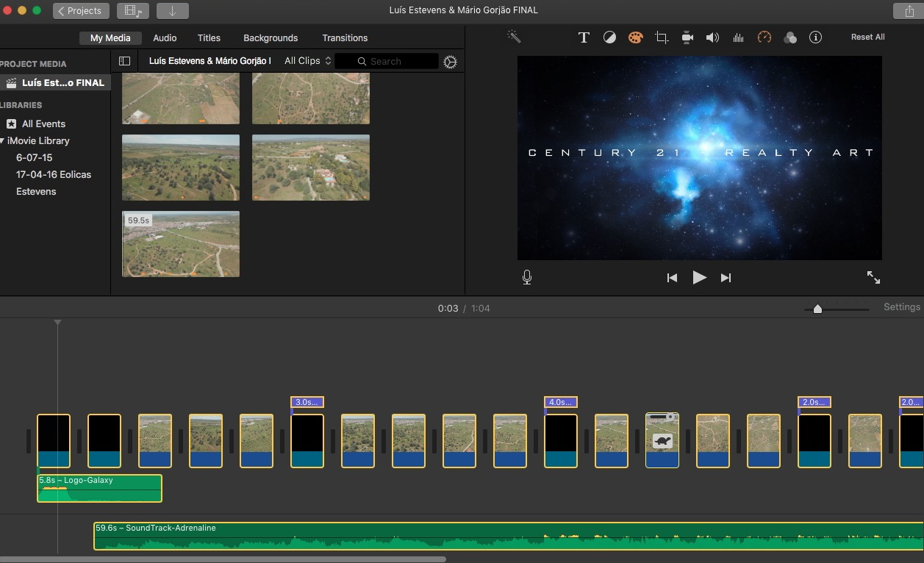The image size is (924, 563).
Task: Click the 3.0s title bar in the timeline
Action: [x=307, y=402]
